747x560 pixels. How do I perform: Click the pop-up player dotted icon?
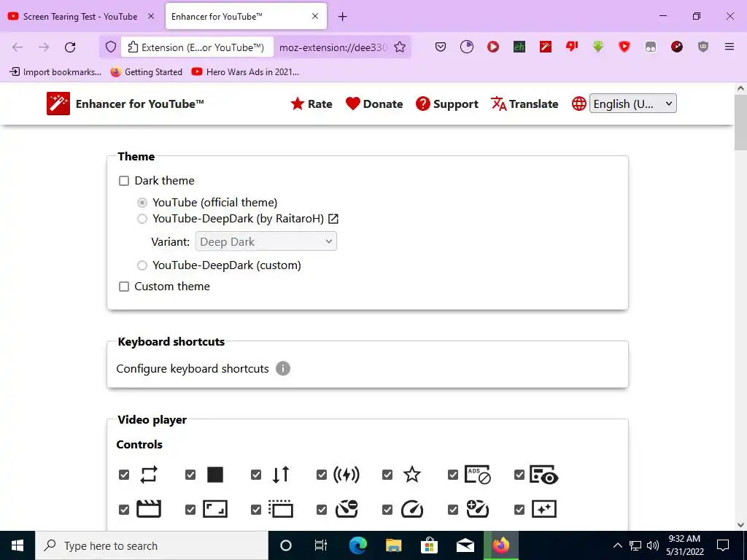tap(281, 509)
